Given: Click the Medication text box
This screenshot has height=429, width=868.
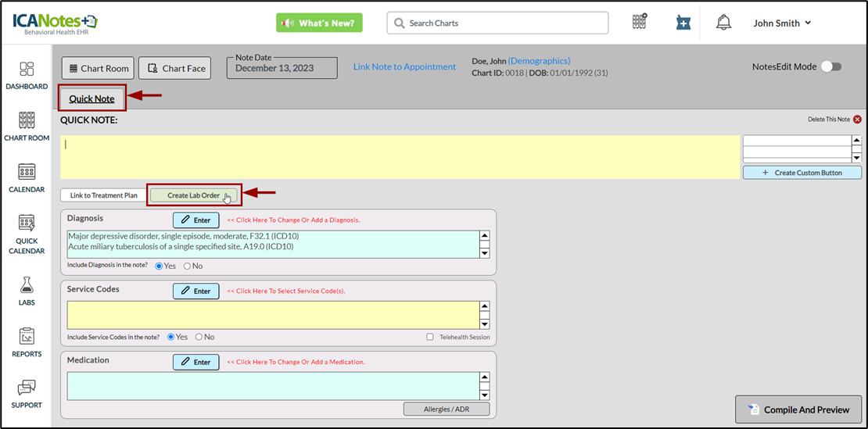Looking at the screenshot, I should coord(273,386).
